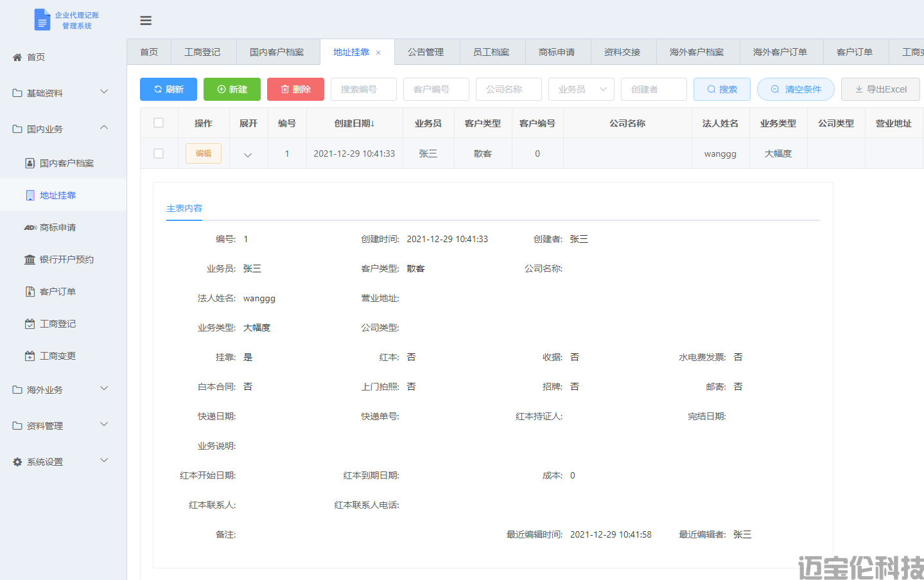This screenshot has width=924, height=580.
Task: Click the 2021-12-29 10:41:33 table cell
Action: 354,154
